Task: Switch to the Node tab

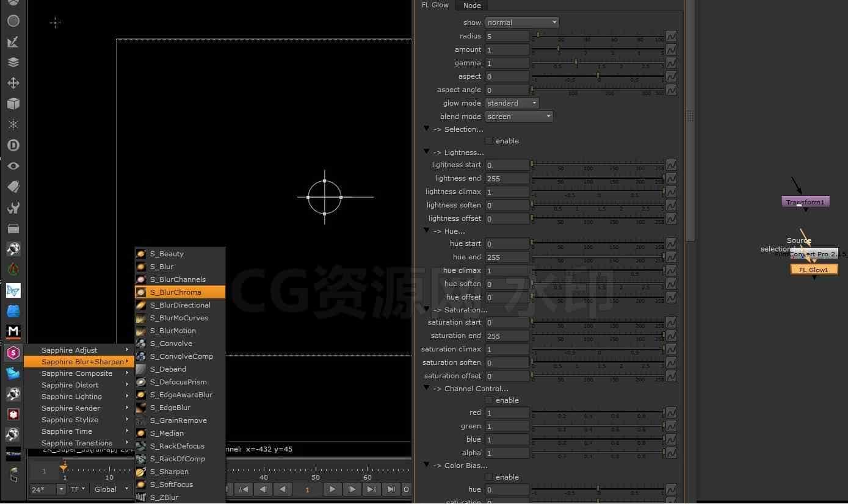Action: 472,5
